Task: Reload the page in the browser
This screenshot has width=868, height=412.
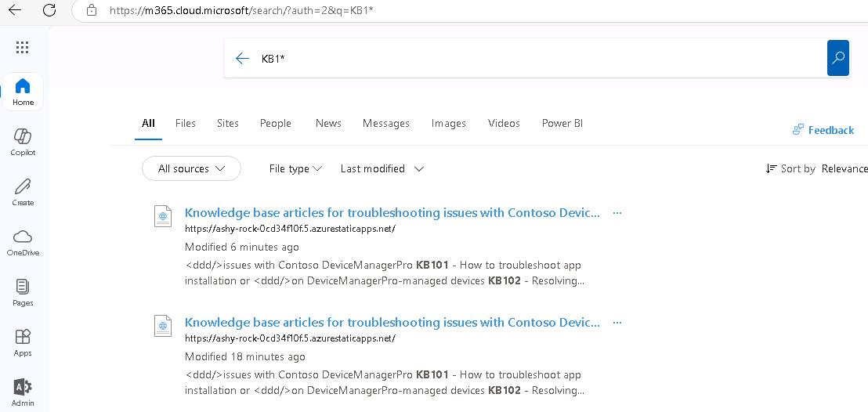Action: pyautogui.click(x=49, y=9)
